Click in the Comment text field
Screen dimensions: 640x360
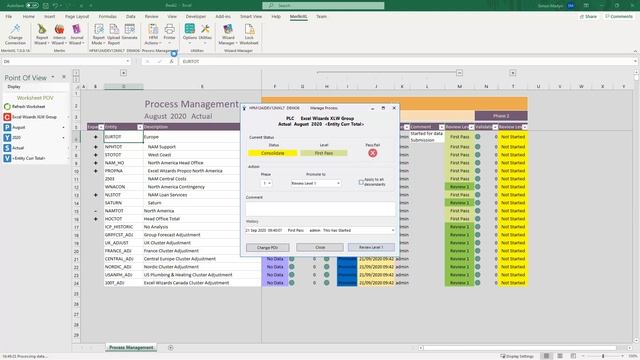pyautogui.click(x=320, y=209)
